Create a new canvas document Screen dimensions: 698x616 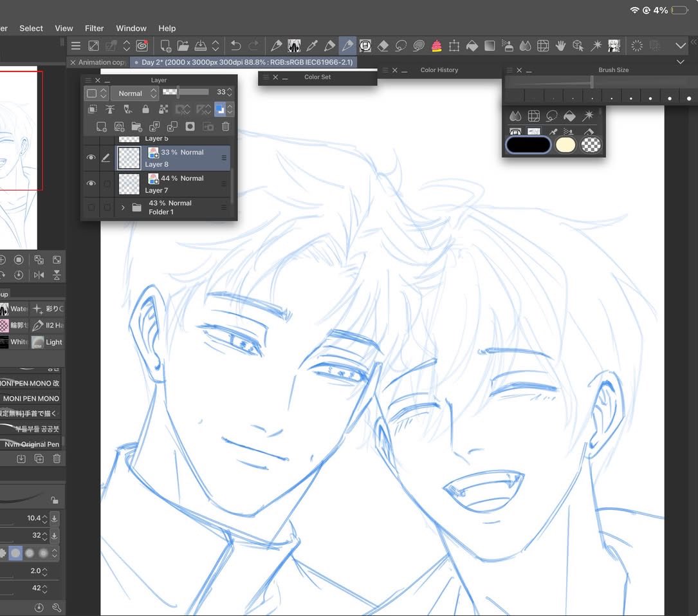165,46
